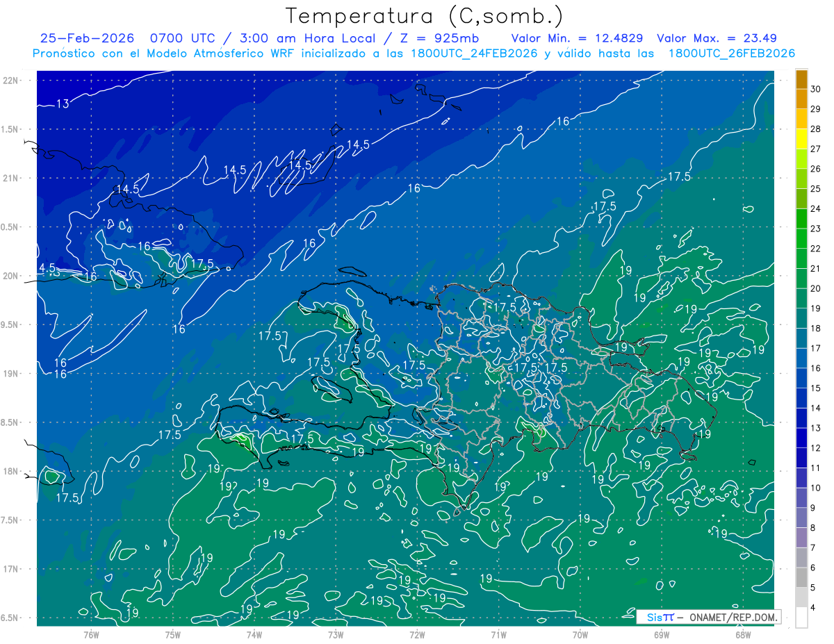This screenshot has height=644, width=834.
Task: Click the "74W" longitude axis label
Action: point(254,634)
